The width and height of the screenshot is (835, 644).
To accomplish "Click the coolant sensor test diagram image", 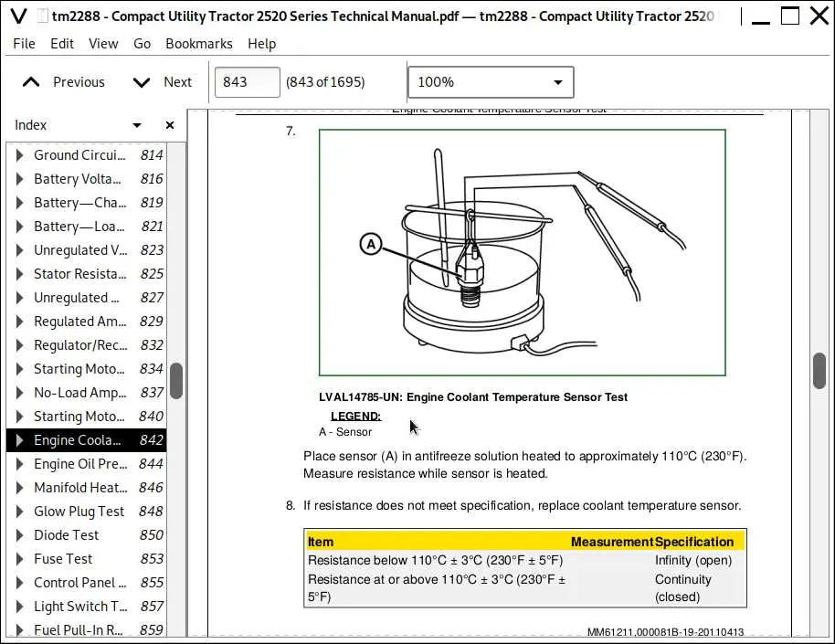I will (x=522, y=252).
